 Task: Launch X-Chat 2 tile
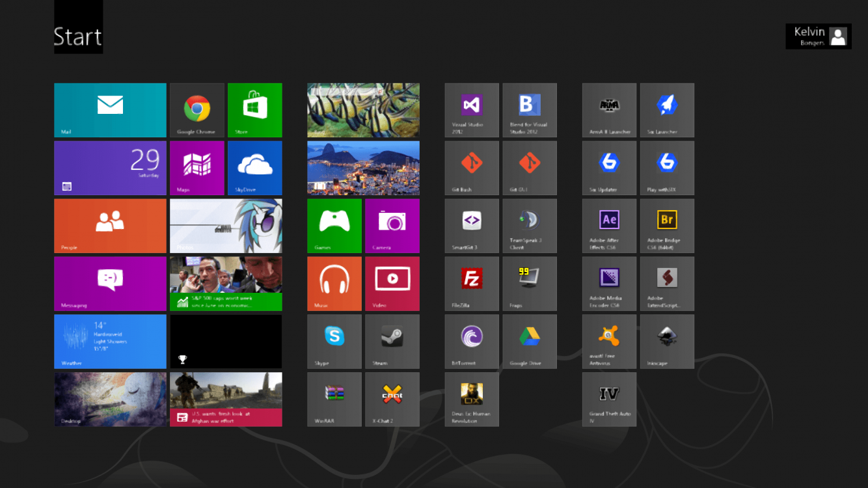pos(392,400)
